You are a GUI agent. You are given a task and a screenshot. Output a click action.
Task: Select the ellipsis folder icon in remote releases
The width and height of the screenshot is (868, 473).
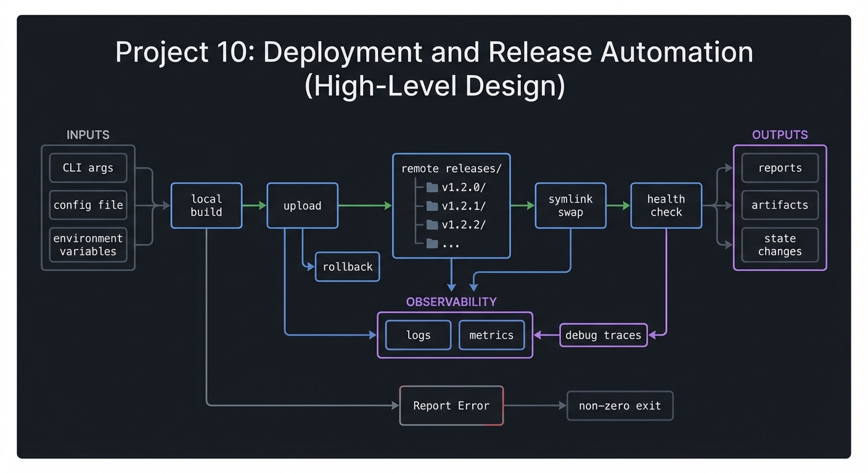coord(432,244)
